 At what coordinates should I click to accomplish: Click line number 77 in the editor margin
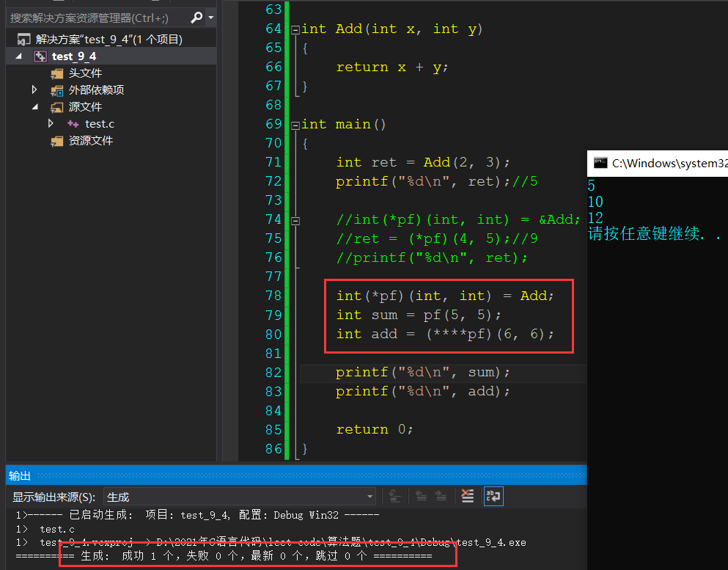pos(273,277)
